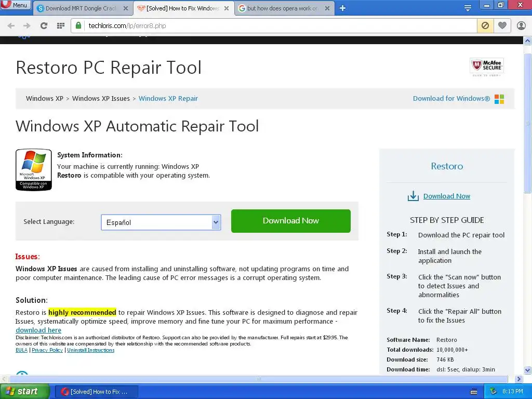This screenshot has height=399, width=532.
Task: Click the 8:13 PM clock
Action: click(x=513, y=392)
